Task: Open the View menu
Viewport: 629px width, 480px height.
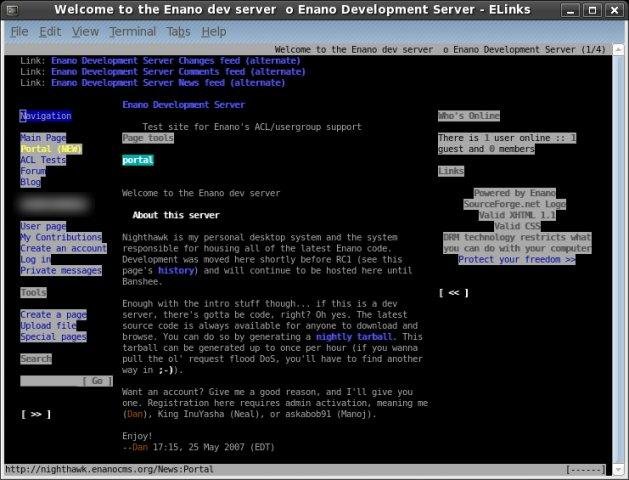Action: pos(85,31)
